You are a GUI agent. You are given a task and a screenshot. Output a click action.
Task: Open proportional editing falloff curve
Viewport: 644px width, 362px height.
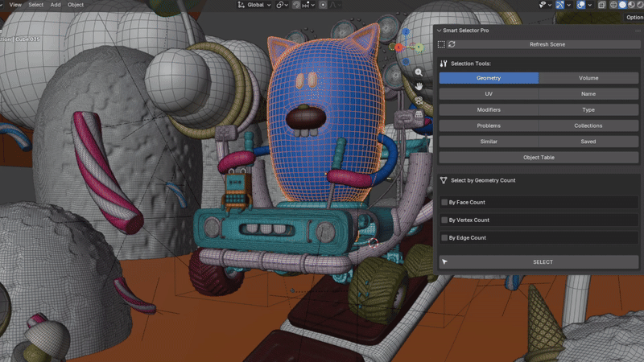[335, 5]
